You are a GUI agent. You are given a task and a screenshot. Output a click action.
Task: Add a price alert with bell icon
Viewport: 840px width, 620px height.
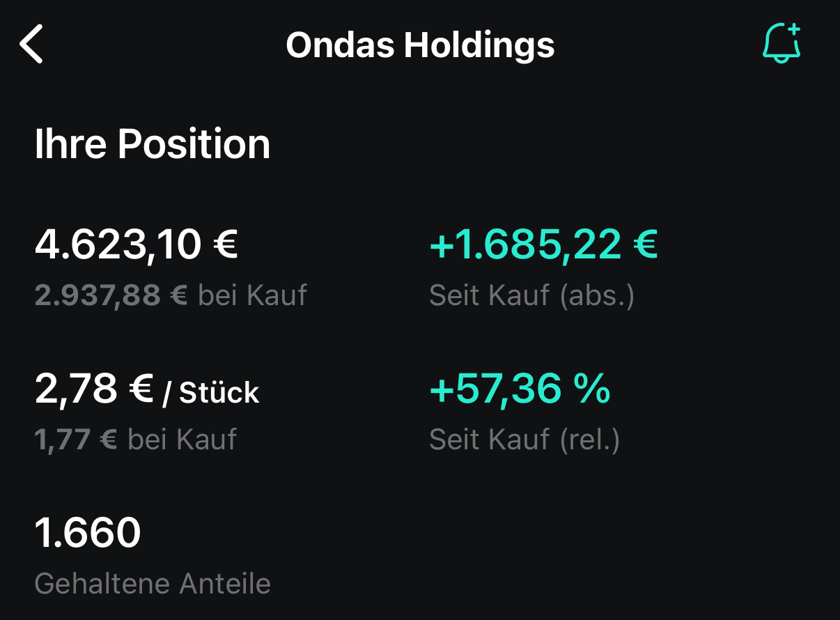click(783, 43)
